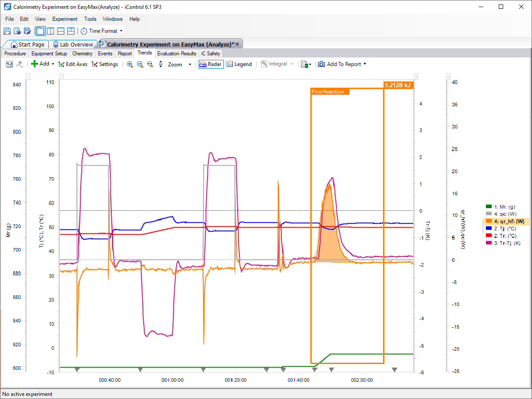This screenshot has width=532, height=399.
Task: Click the zoom in magnifier icon
Action: coord(130,64)
